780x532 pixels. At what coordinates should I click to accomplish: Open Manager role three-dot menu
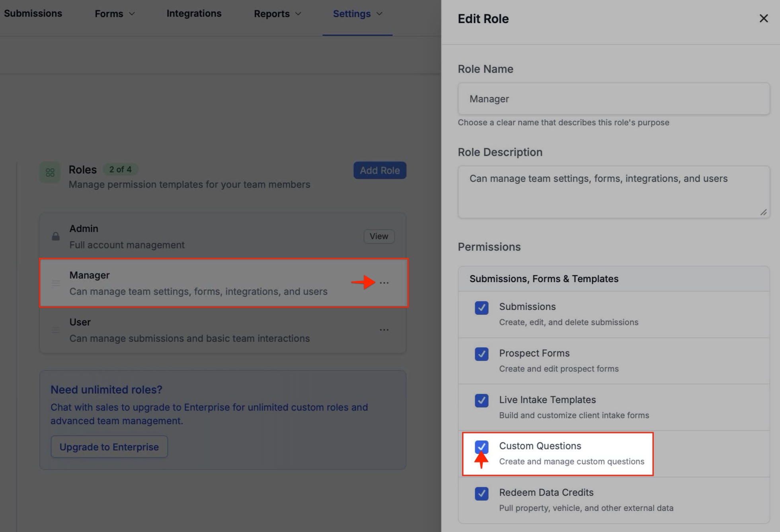[x=384, y=283]
